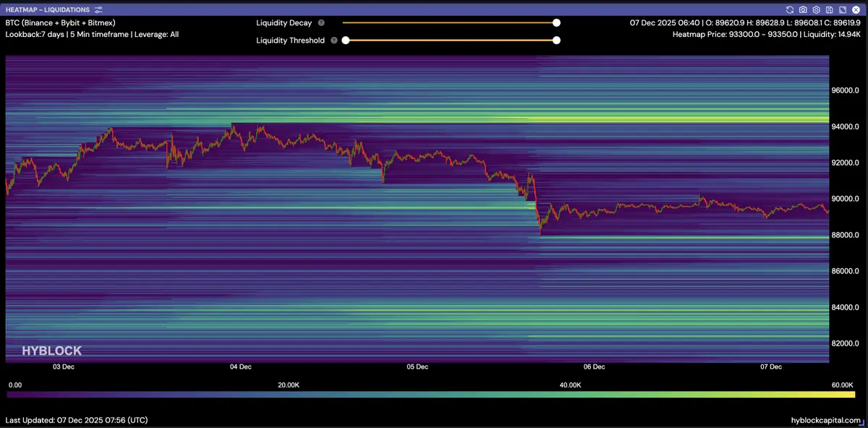The width and height of the screenshot is (868, 428).
Task: Click the Liquidity Decay slider handle
Action: (x=556, y=23)
